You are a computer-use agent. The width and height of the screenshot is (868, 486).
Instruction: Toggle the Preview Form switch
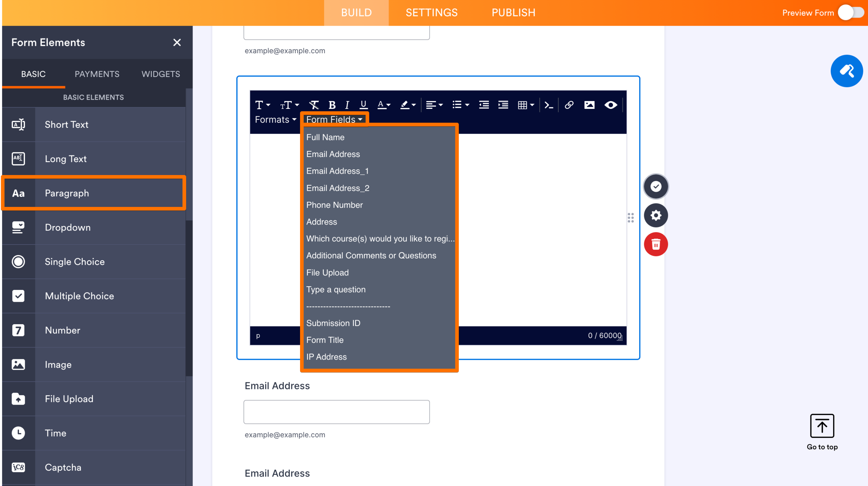click(x=851, y=13)
